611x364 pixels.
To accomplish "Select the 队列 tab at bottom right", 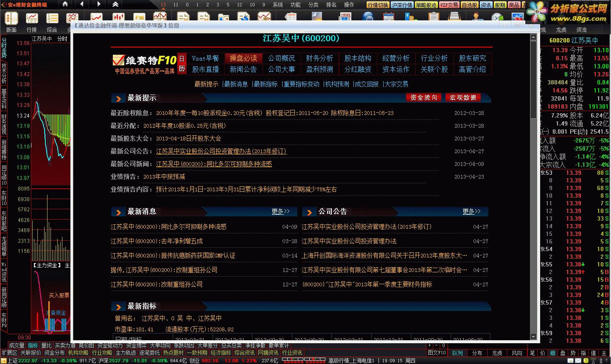I will click(x=457, y=353).
